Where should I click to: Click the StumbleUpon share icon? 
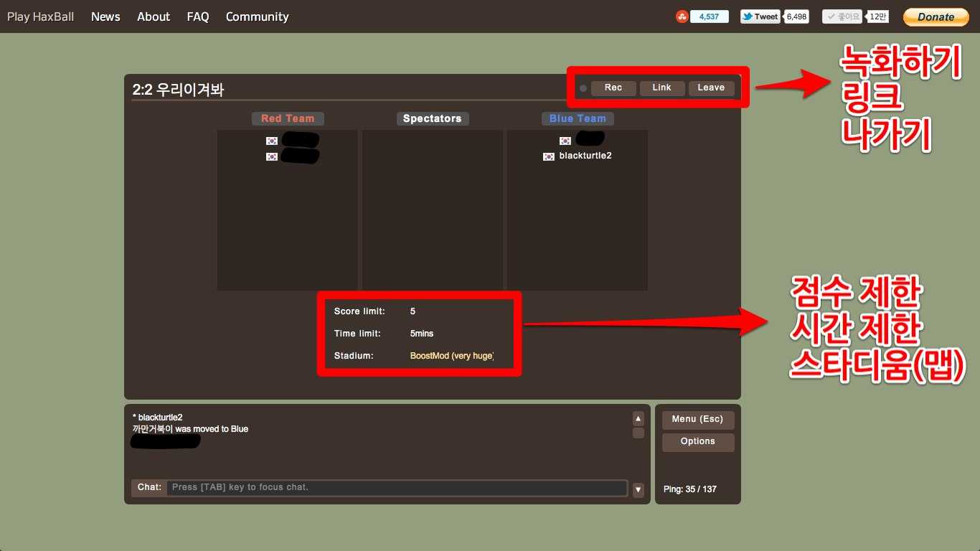click(682, 17)
